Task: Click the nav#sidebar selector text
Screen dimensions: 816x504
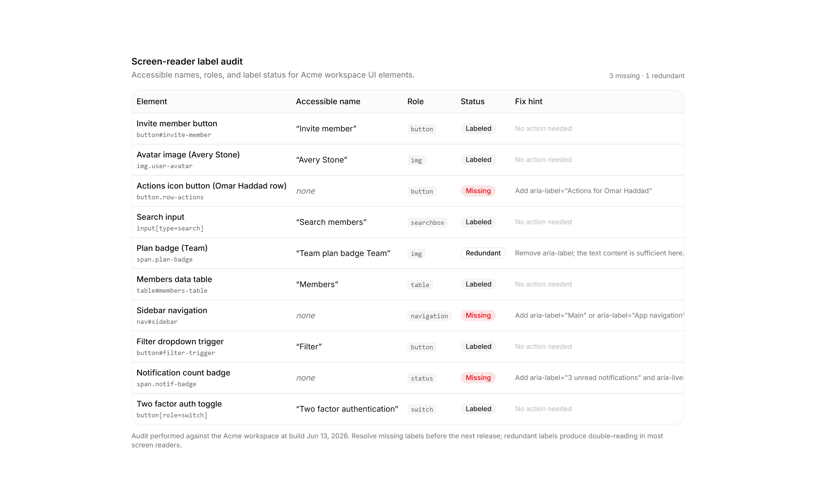Action: click(157, 322)
